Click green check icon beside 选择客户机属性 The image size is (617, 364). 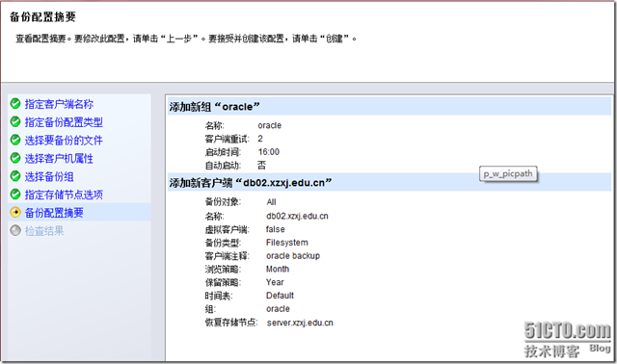click(15, 158)
